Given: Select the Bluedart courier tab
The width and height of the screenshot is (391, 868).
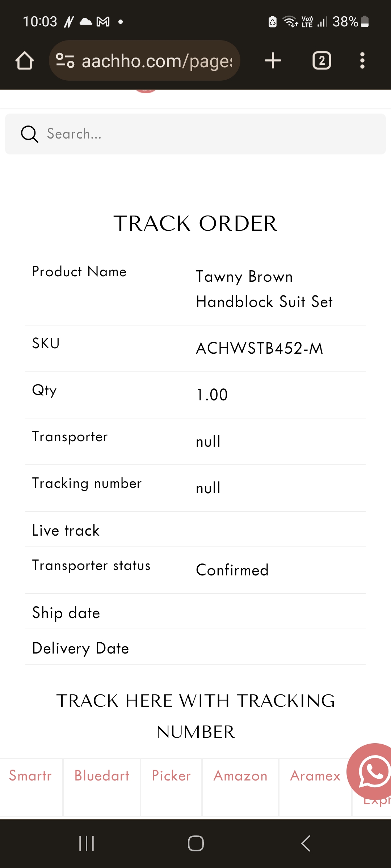Looking at the screenshot, I should 102,776.
